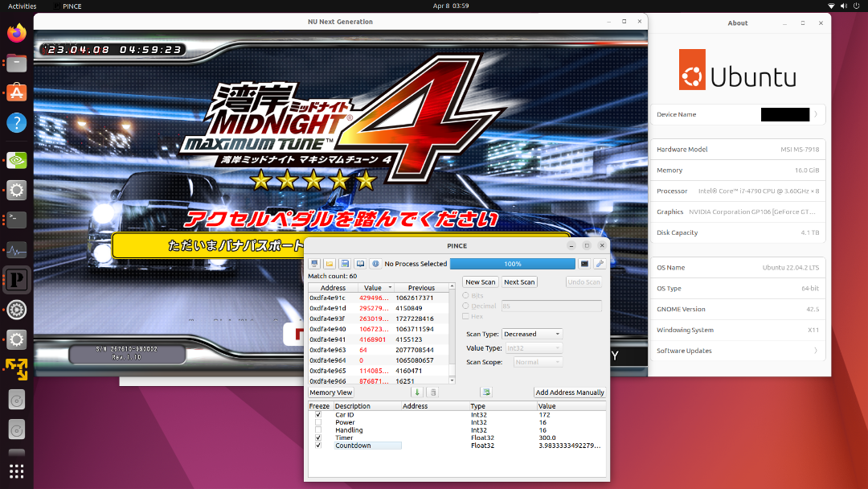868x489 pixels.
Task: Open the PINCE app menu in top bar
Action: coord(68,6)
